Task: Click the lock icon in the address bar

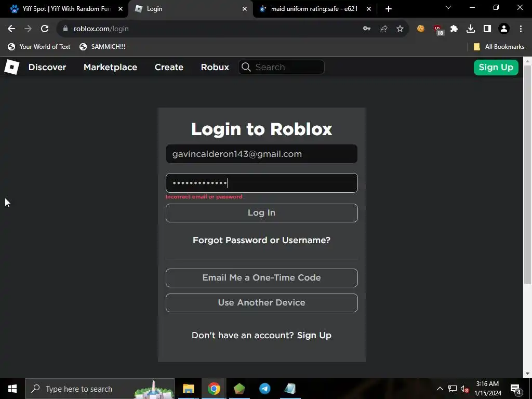Action: coord(65,29)
